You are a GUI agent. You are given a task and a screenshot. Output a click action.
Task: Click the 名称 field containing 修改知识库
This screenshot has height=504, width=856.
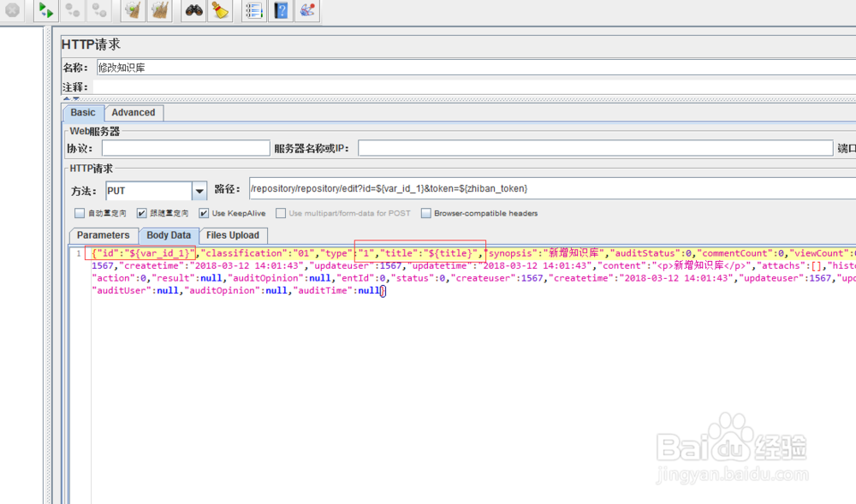(476, 68)
